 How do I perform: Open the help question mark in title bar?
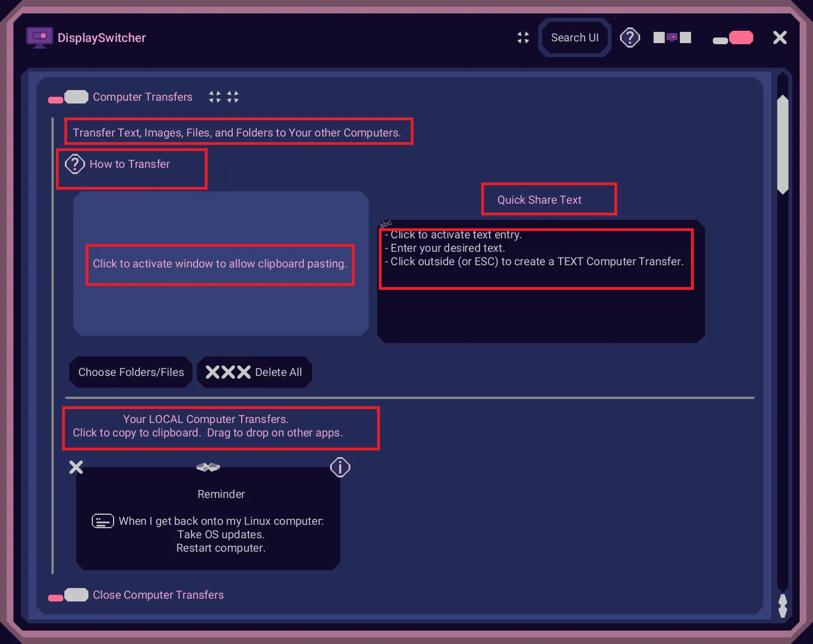click(x=630, y=37)
